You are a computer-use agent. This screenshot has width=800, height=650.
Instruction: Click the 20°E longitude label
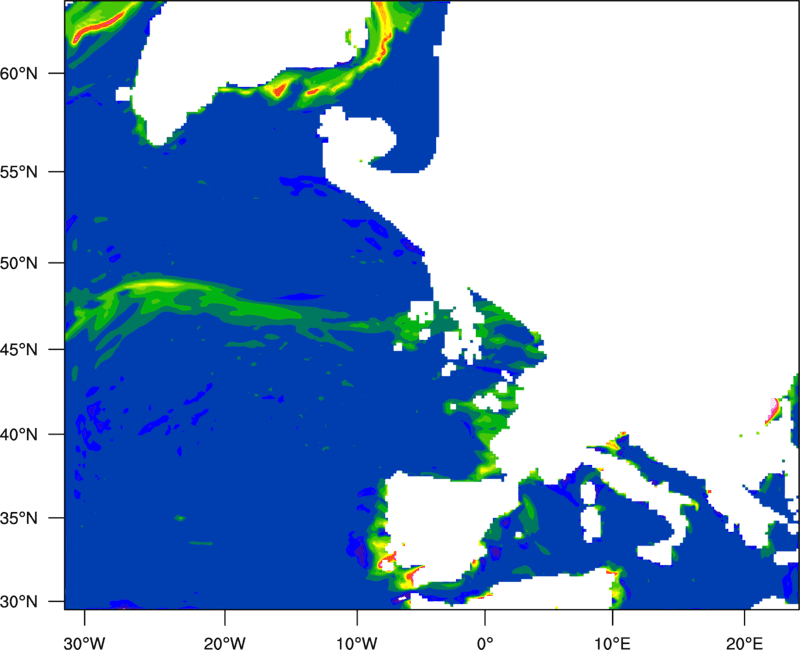pyautogui.click(x=744, y=643)
